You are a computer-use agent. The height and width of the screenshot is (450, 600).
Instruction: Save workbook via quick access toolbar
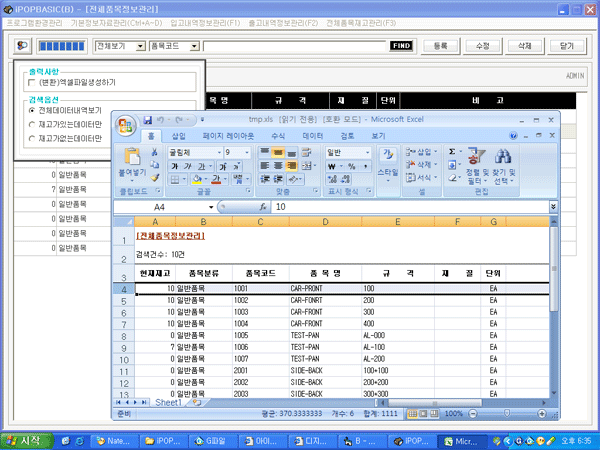[x=148, y=120]
